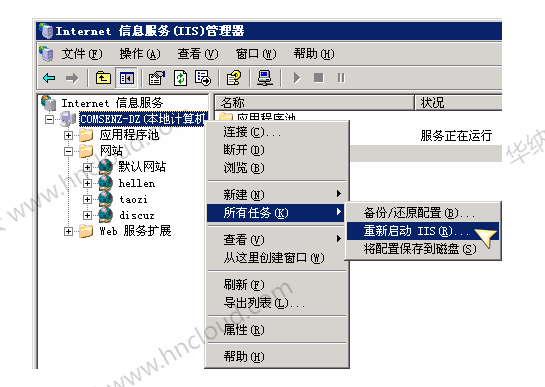
Task: Expand the hellen site node
Action: click(x=87, y=183)
